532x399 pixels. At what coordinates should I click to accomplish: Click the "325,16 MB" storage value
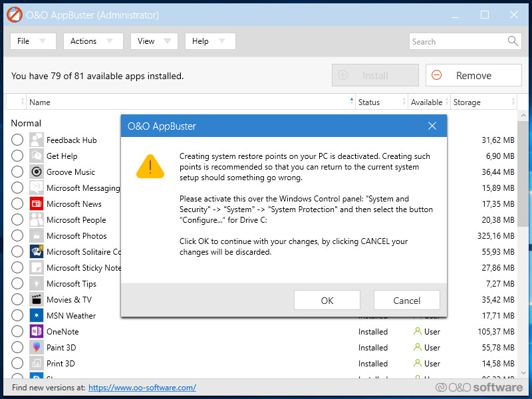point(496,236)
